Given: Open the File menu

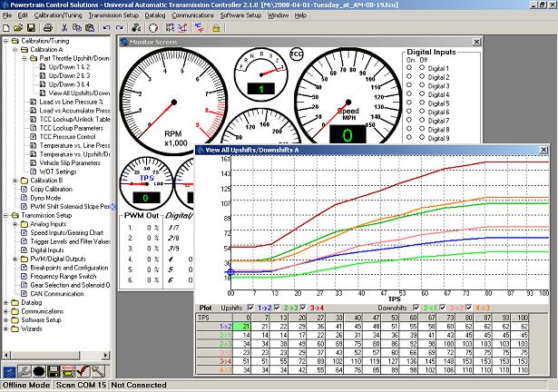Looking at the screenshot, I should click(x=7, y=15).
